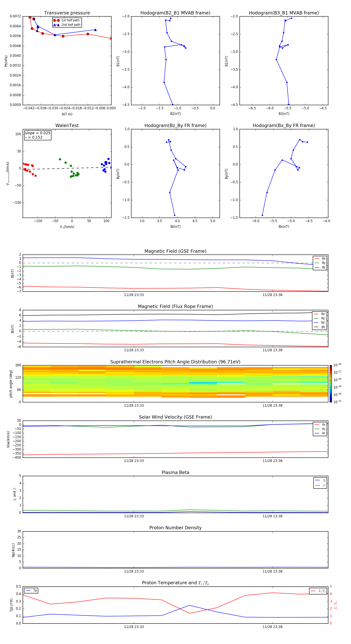
Task: Click the "Bz(nT)" x-axis label
Action: 175,227
